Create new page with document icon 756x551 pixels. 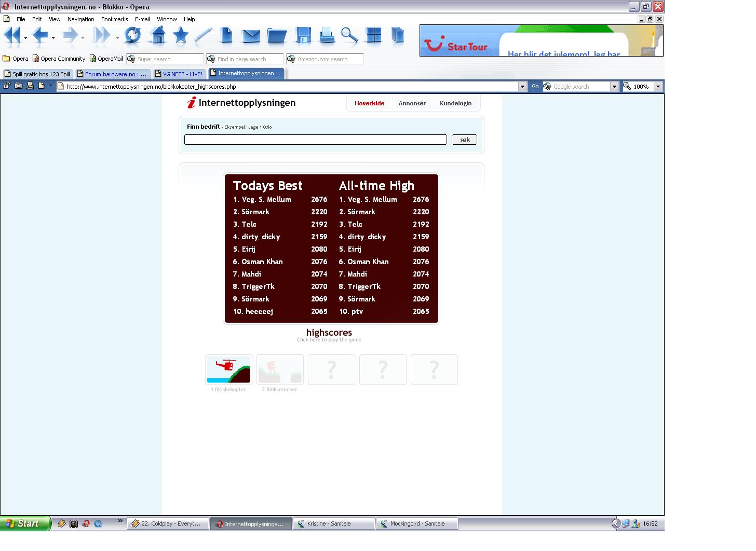point(226,35)
